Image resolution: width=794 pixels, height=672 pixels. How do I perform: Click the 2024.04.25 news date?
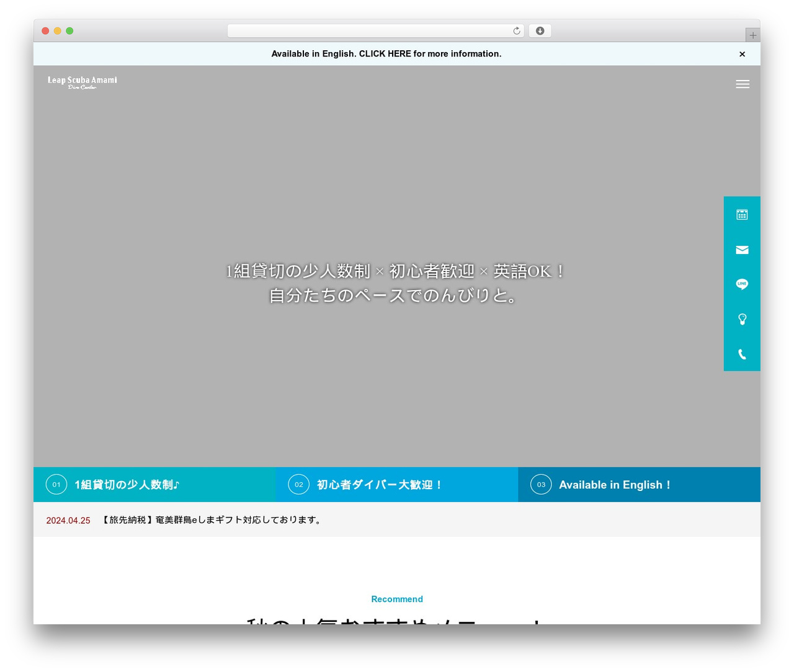coord(68,521)
